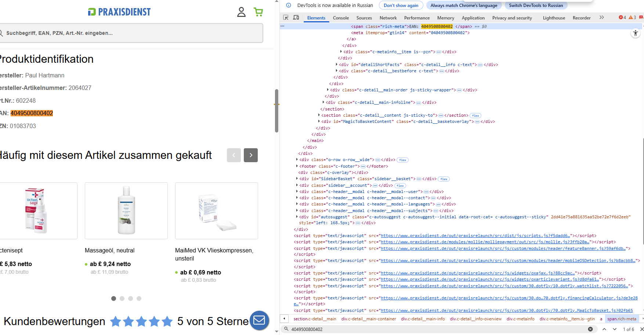
Task: Click the webpage vertical scrollbar thumb
Action: [276, 110]
